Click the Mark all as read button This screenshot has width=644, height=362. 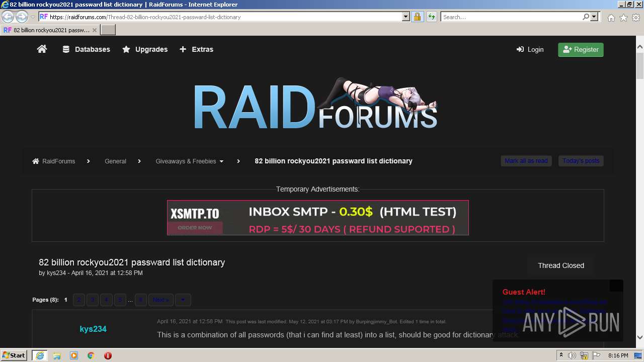(526, 161)
